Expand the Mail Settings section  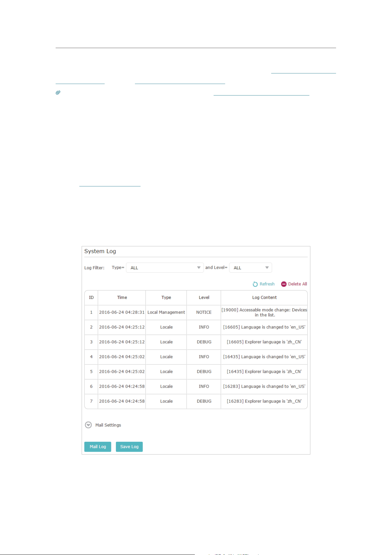tap(103, 425)
